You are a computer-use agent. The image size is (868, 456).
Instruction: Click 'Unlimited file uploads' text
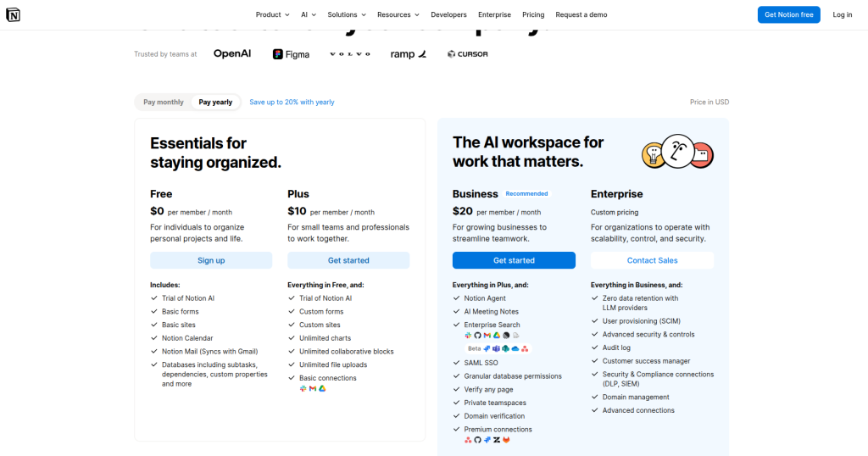point(333,364)
